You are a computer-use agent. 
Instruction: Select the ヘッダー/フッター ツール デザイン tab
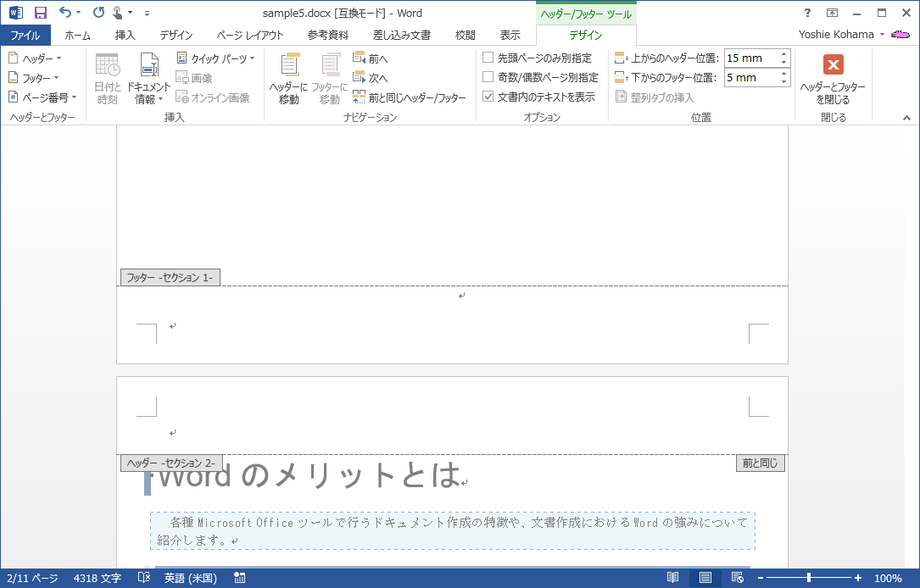pyautogui.click(x=586, y=36)
